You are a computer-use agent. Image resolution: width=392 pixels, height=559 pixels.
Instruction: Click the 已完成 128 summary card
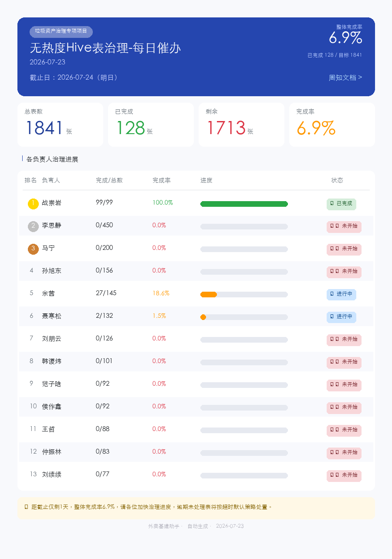(x=151, y=125)
